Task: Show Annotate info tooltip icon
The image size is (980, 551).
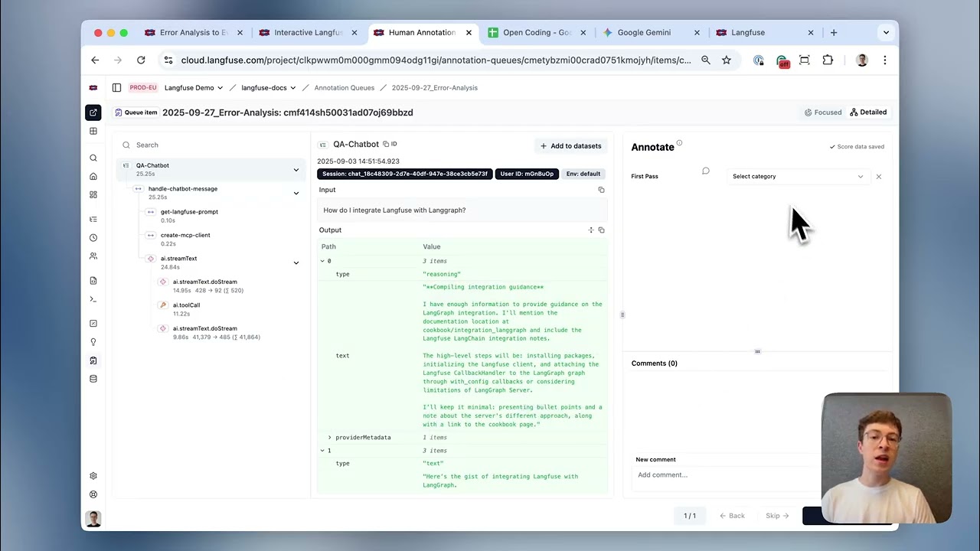Action: tap(679, 143)
